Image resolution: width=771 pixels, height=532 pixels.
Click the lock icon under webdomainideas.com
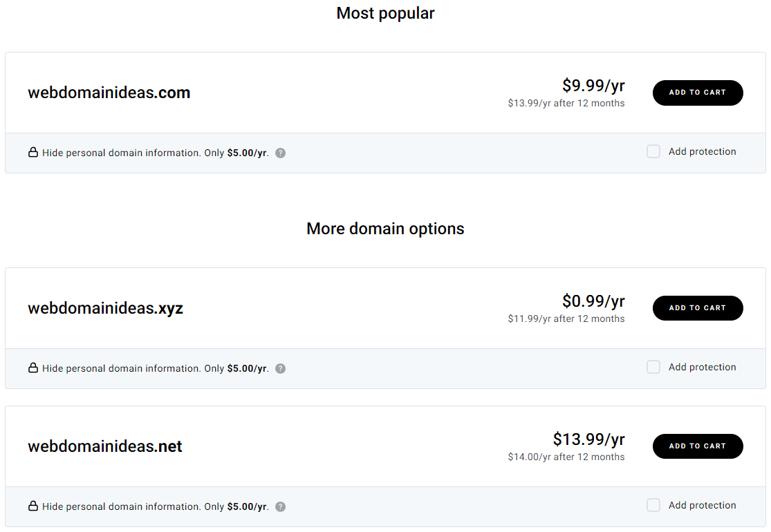(x=32, y=153)
